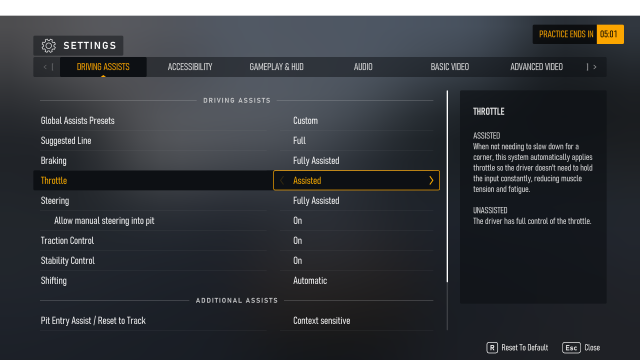
Task: Change the Steering Fully Assisted value
Action: click(x=316, y=201)
